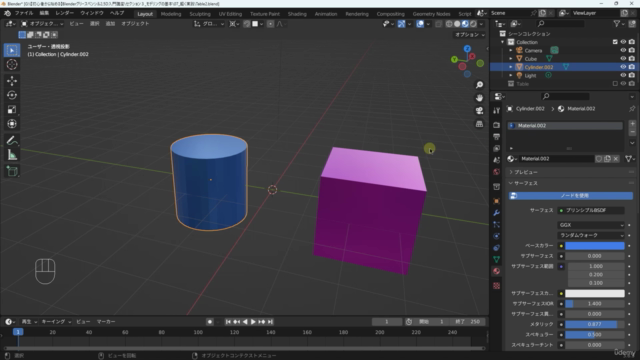Switch to the Modeling workspace tab

[171, 14]
